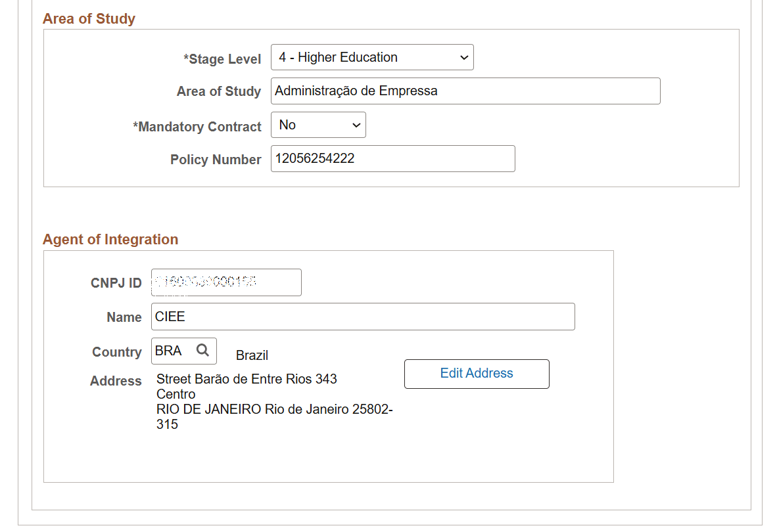Click the 4 - Higher Education selector
This screenshot has width=777, height=532.
[371, 57]
